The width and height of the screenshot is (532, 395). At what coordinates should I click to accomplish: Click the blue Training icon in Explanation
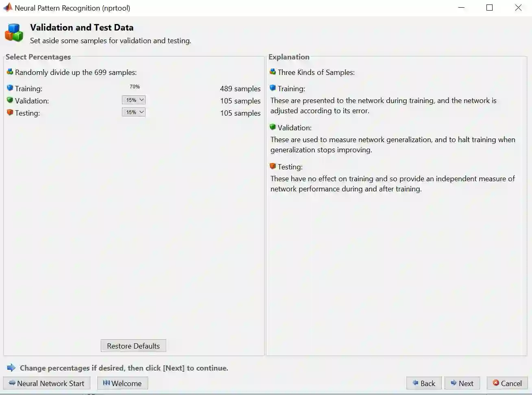273,88
